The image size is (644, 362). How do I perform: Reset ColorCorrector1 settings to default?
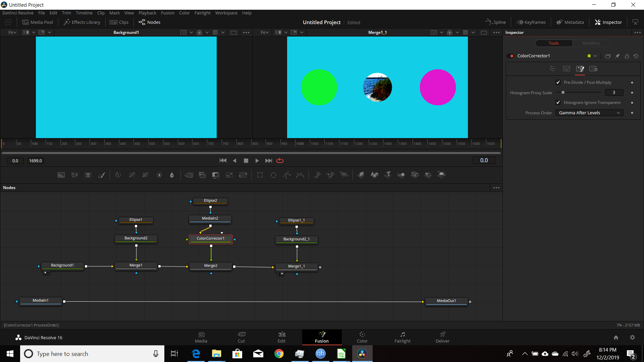(x=636, y=56)
